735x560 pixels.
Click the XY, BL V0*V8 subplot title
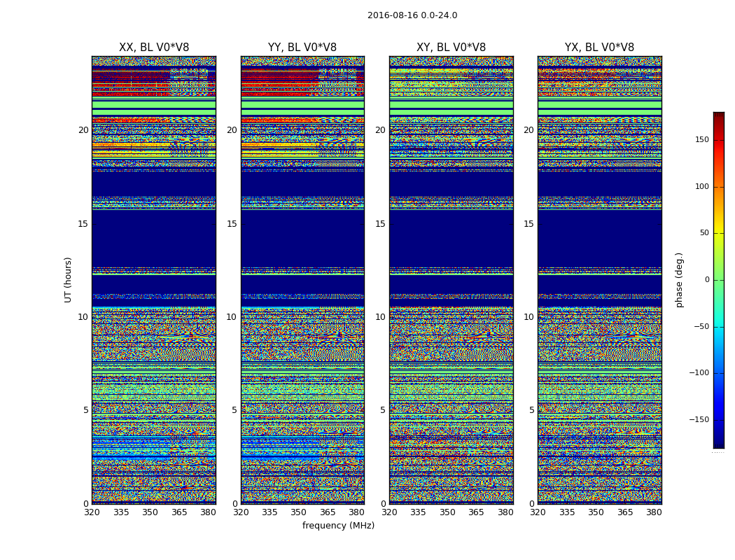451,48
